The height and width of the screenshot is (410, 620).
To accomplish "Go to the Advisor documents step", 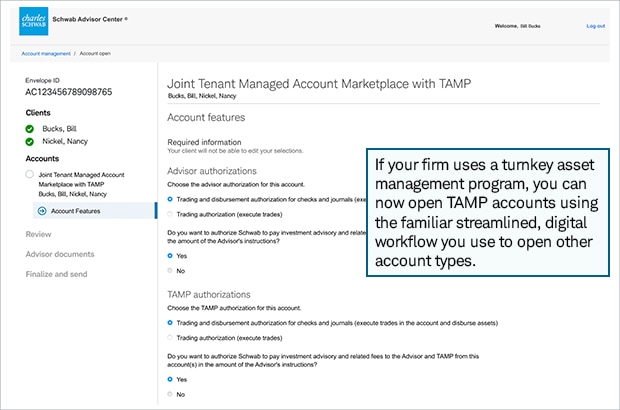I will coord(60,254).
